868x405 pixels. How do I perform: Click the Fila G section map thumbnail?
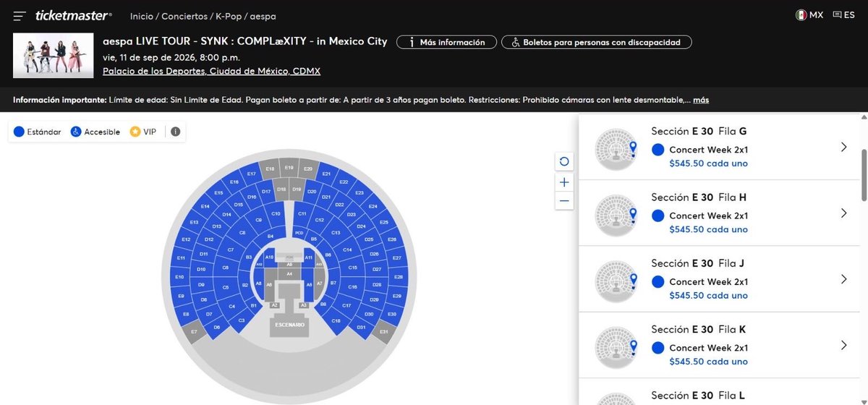point(616,150)
